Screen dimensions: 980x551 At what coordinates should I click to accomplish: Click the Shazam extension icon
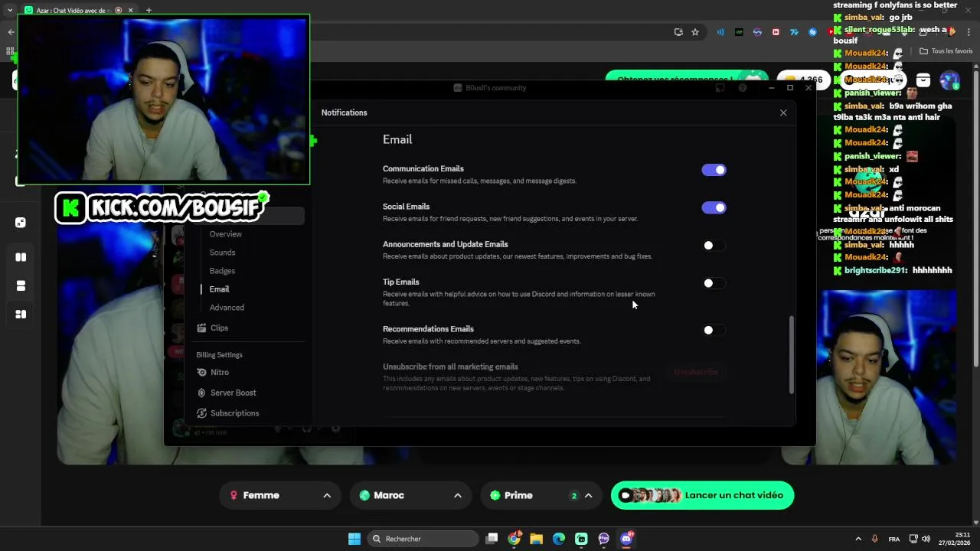pyautogui.click(x=812, y=32)
